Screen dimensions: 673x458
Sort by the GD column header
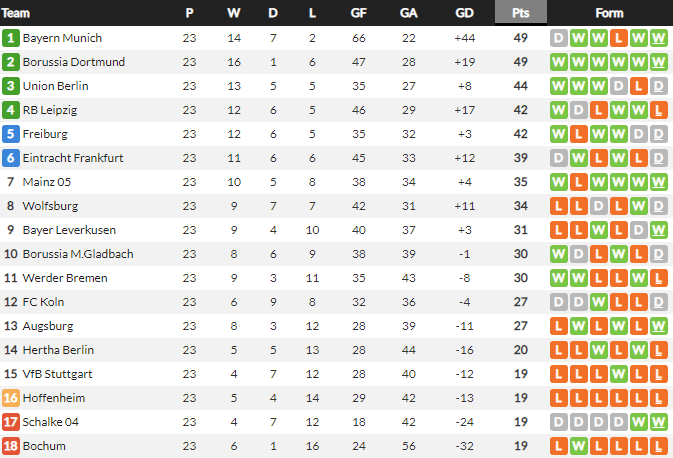[x=464, y=13]
